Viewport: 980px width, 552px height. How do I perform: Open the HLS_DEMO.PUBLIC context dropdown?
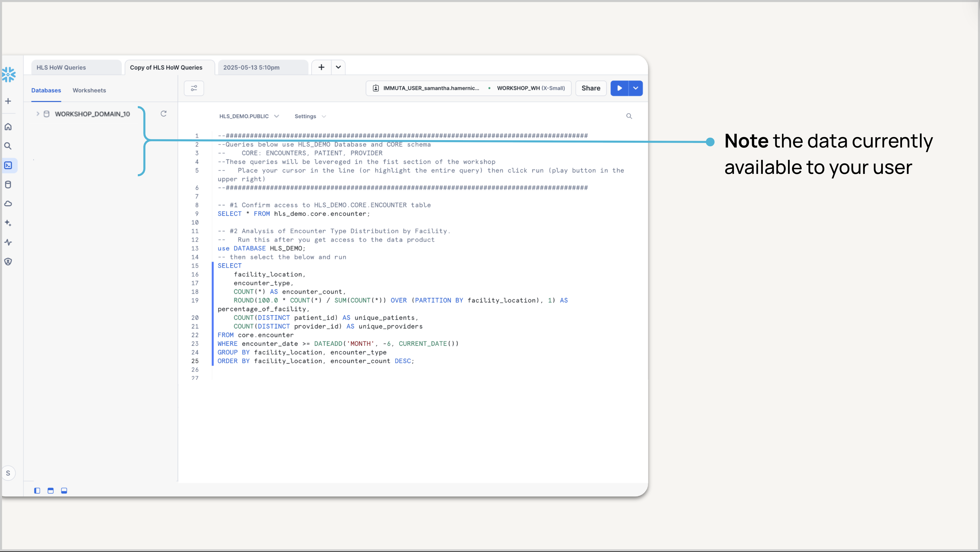click(249, 116)
